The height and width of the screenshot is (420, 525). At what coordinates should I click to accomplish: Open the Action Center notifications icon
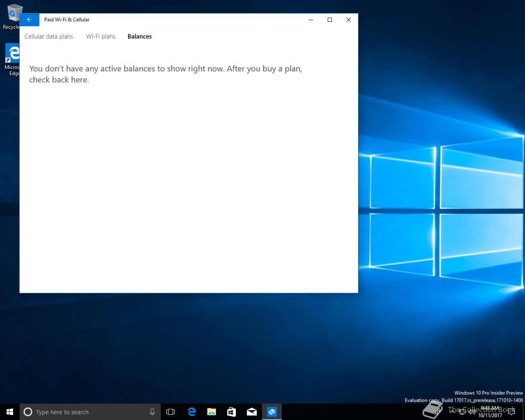[511, 412]
